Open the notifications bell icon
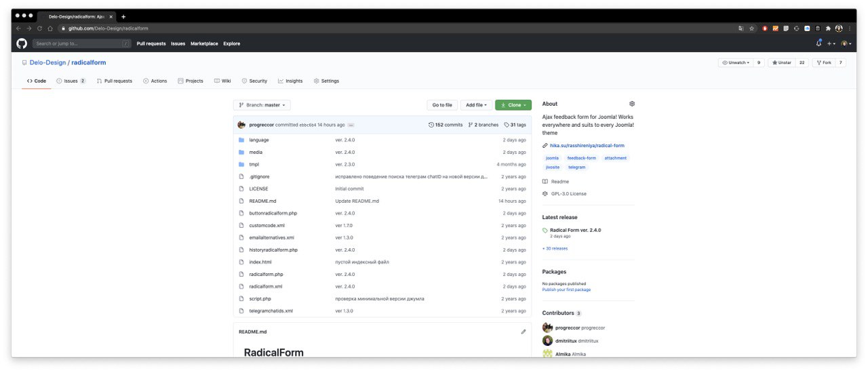 tap(818, 43)
